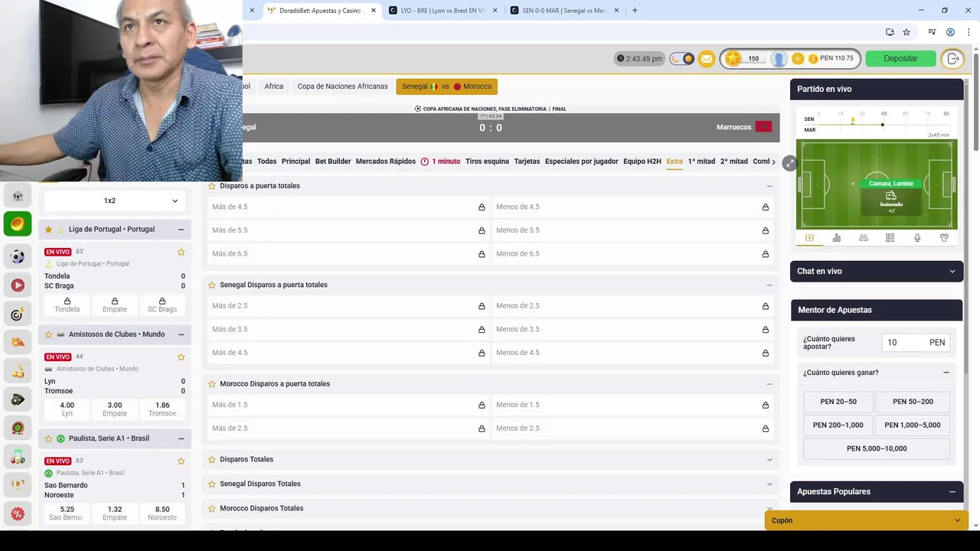Open the red play live-streaming sidebar icon
This screenshot has width=980, height=551.
pyautogui.click(x=18, y=285)
